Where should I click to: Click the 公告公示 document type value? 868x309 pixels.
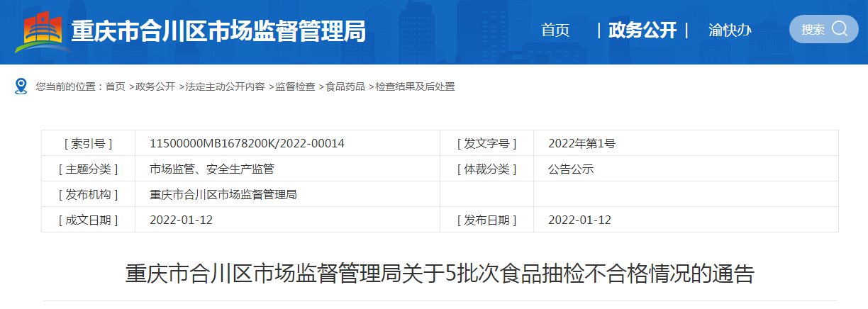pyautogui.click(x=570, y=169)
